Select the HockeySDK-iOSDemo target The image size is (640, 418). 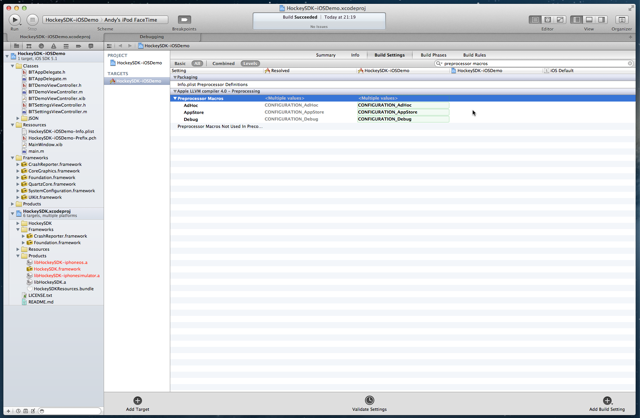137,81
